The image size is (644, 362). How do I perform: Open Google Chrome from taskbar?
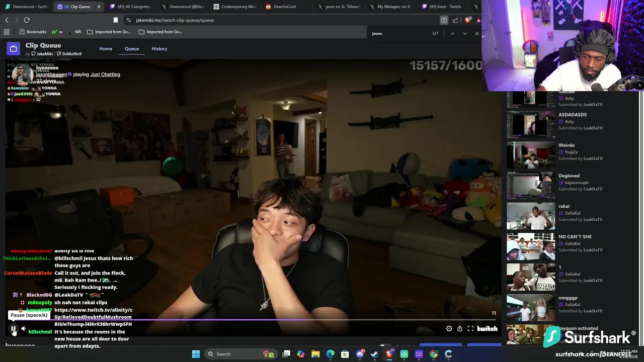[x=434, y=354]
